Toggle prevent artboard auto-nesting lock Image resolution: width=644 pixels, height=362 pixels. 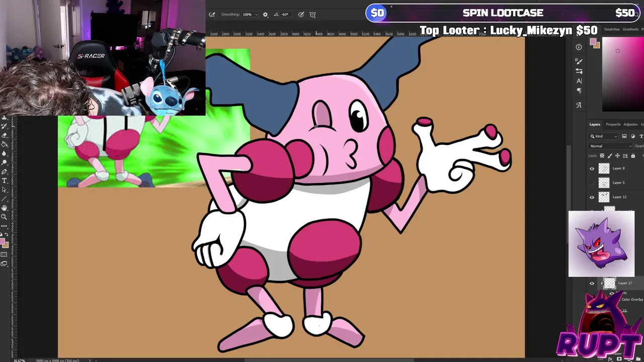(625, 156)
